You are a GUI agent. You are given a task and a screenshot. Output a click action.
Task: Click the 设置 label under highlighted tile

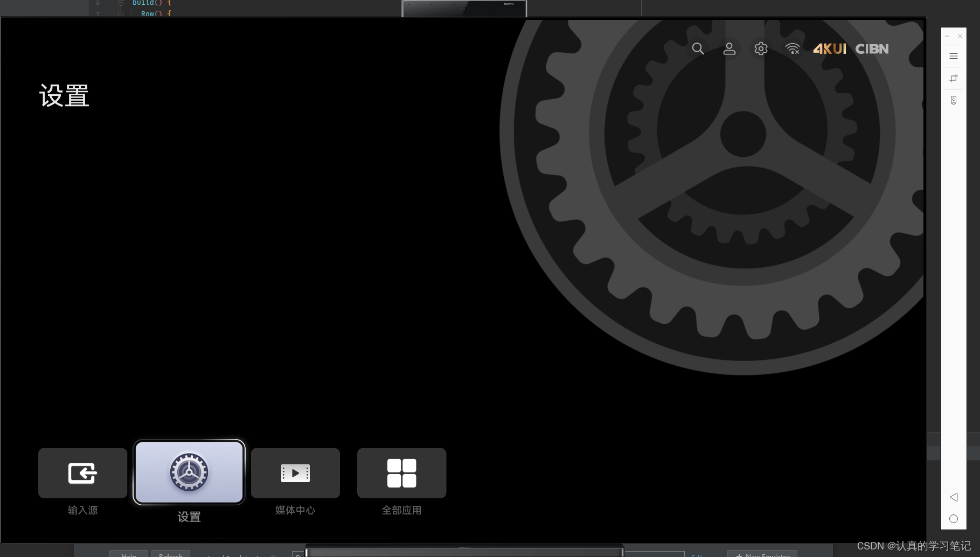pos(189,517)
